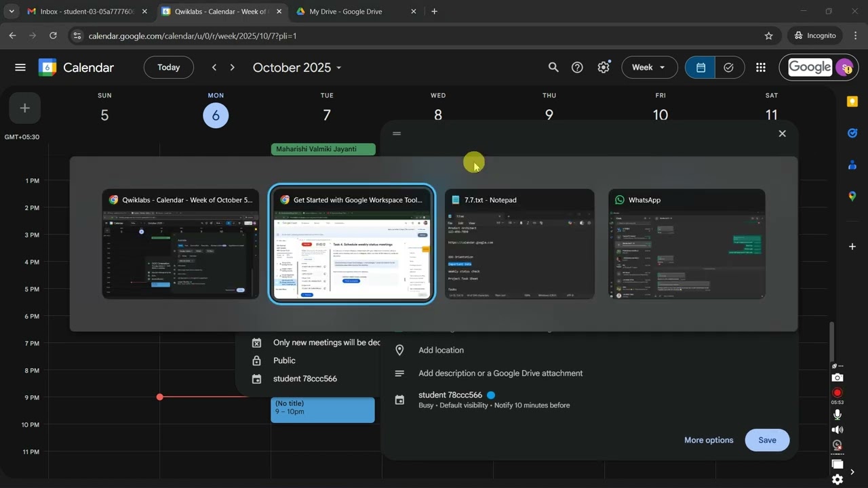Switch to Calendar view toggle
Screen dimensions: 868x488
[701, 67]
